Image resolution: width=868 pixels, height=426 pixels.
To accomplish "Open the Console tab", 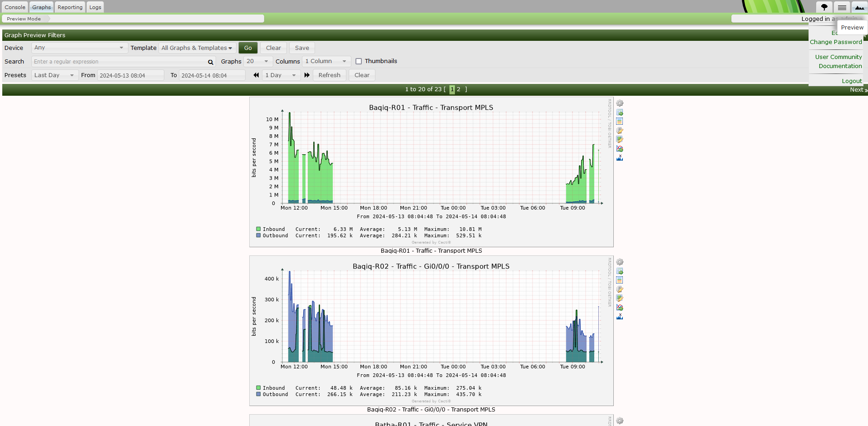I will (x=15, y=7).
